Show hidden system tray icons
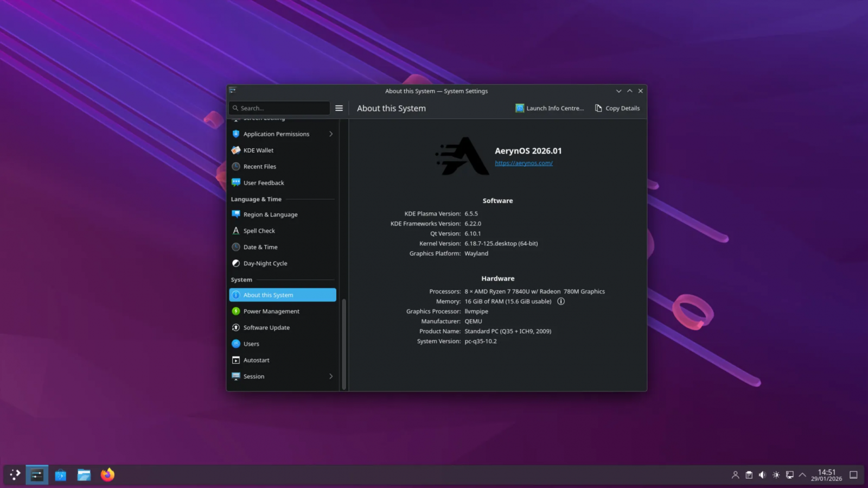Viewport: 868px width, 488px height. 802,475
